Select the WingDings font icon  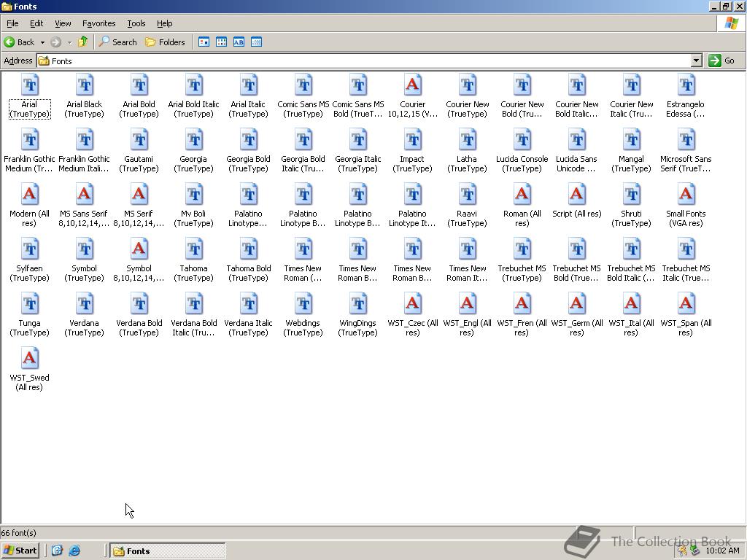(x=357, y=304)
